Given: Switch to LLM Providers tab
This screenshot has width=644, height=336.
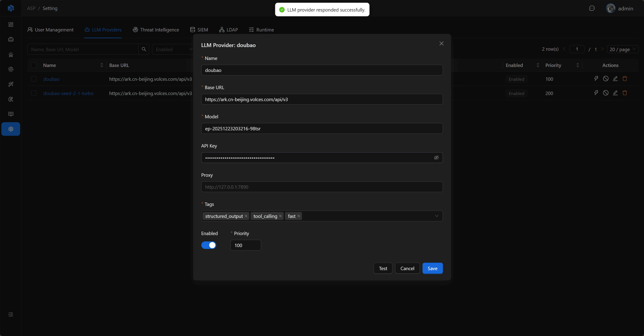Looking at the screenshot, I should click(x=103, y=29).
